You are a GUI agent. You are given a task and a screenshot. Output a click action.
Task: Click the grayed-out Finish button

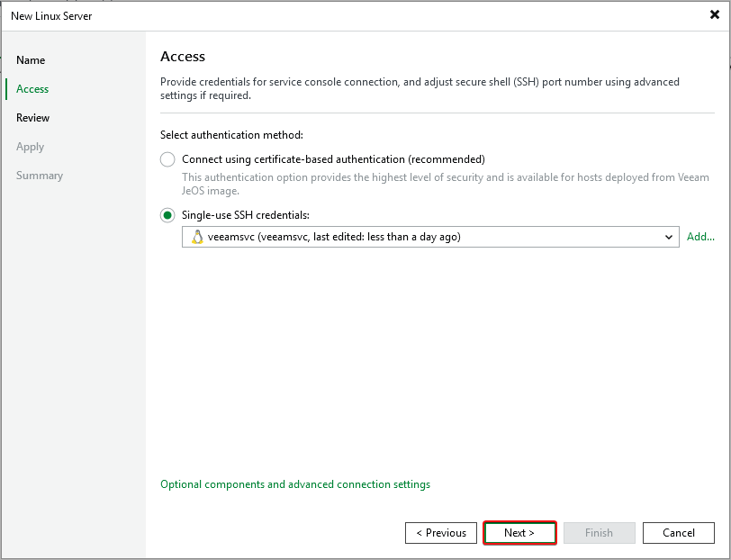pos(599,533)
